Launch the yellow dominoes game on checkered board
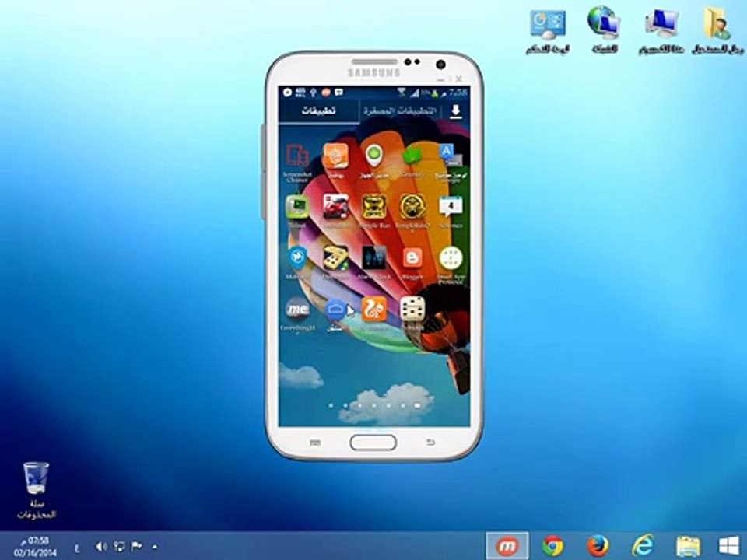This screenshot has height=560, width=747. 336,257
